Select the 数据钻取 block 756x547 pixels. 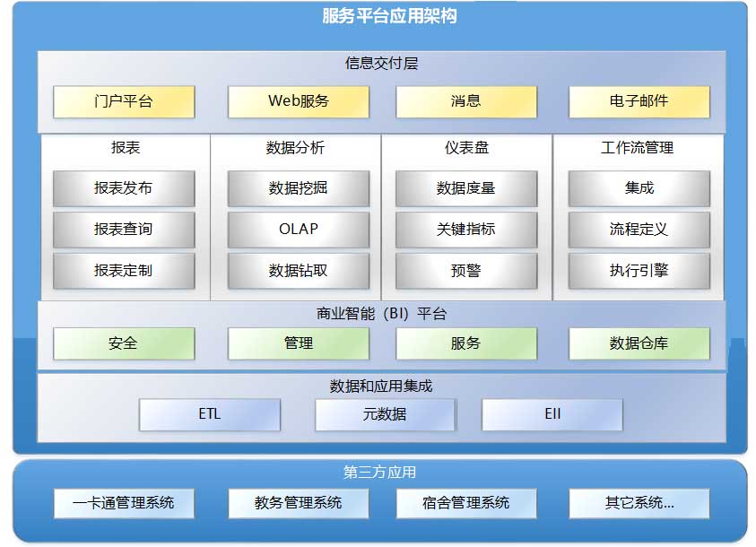(x=299, y=272)
